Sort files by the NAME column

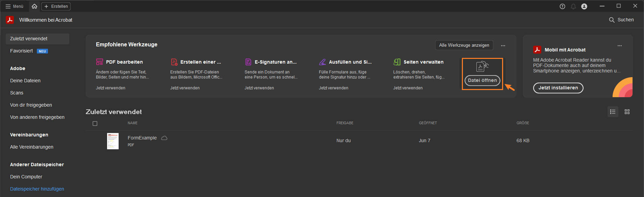132,123
